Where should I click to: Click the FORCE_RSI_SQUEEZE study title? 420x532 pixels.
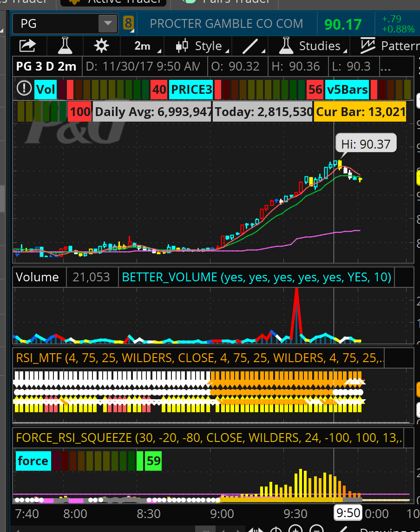coord(209,438)
